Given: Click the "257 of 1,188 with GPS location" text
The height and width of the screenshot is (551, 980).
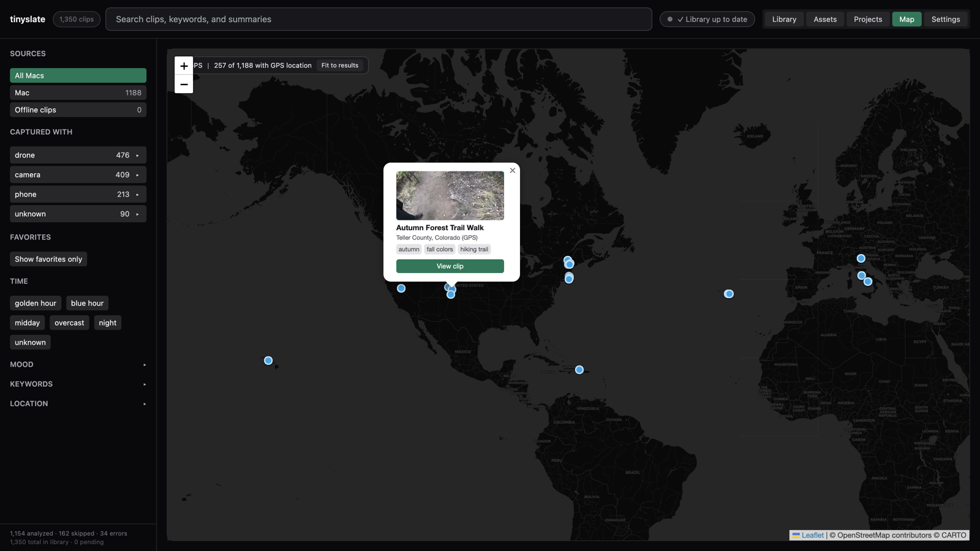Looking at the screenshot, I should click(263, 66).
